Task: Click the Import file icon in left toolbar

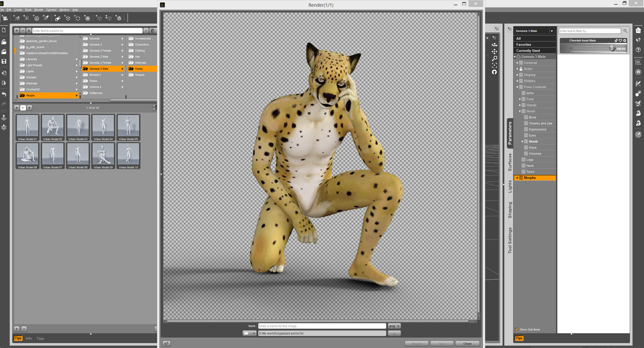Action: coord(4,73)
